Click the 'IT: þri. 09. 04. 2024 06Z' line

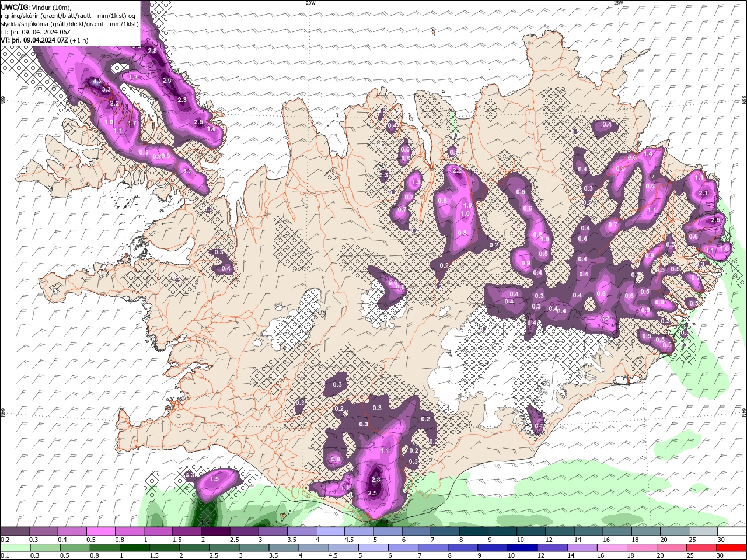tap(36, 32)
